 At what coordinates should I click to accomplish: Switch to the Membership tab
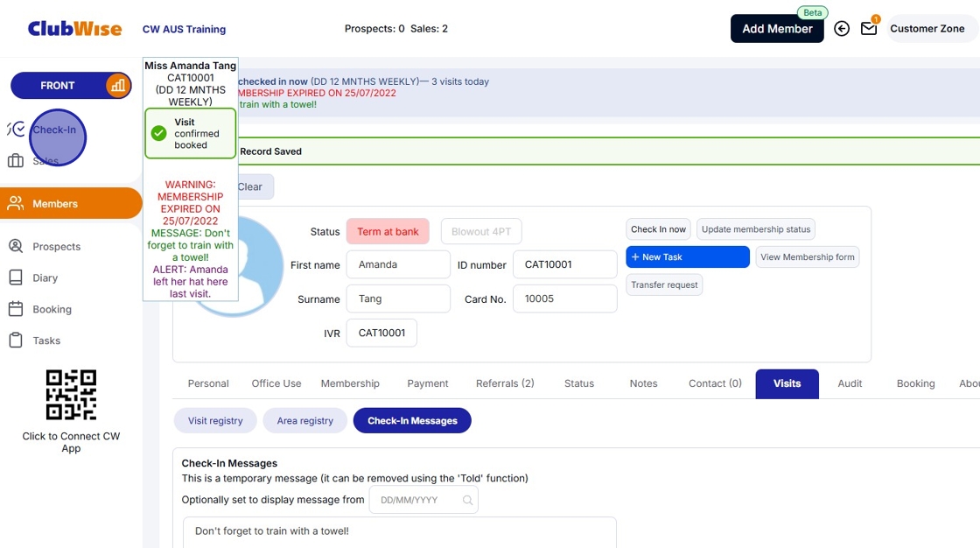(x=350, y=383)
